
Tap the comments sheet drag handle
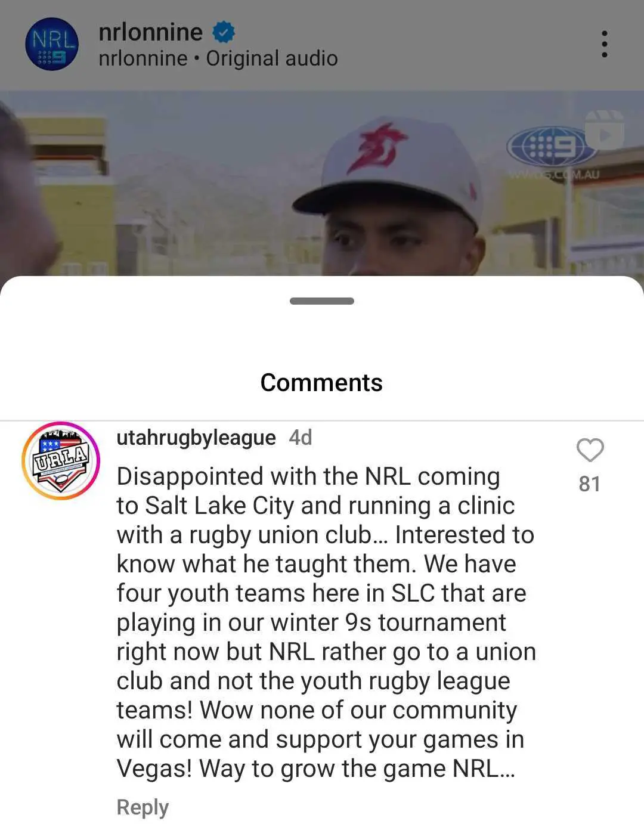322,301
